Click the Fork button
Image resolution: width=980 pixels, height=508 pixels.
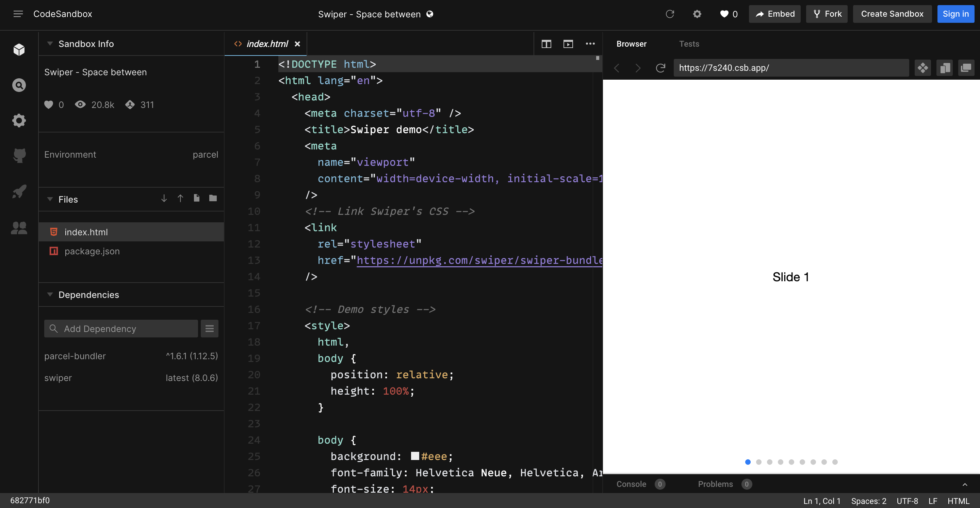[827, 14]
